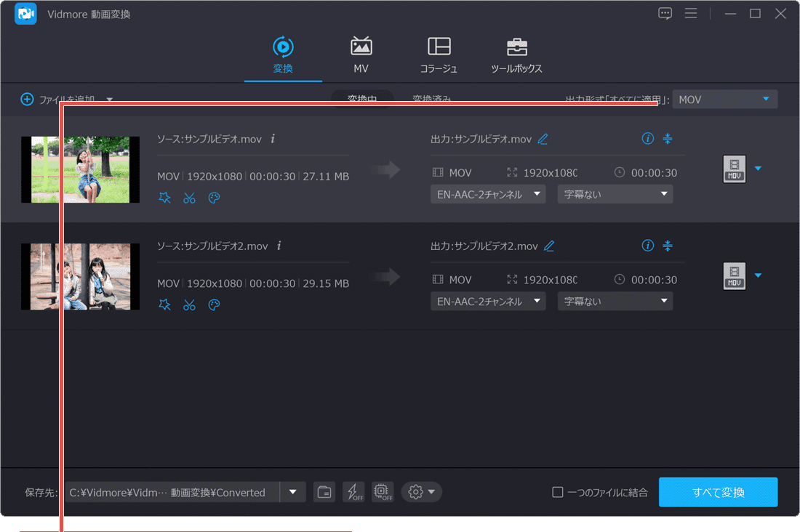800x532 pixels.
Task: Edit the output name of サンプルビデオ2.mov with the pencil icon
Action: tap(549, 246)
